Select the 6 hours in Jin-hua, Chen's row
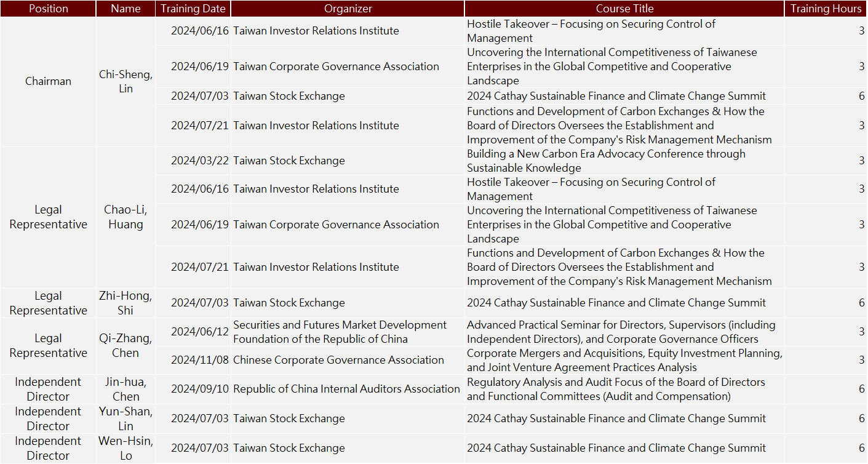Image resolution: width=868 pixels, height=464 pixels. [x=861, y=389]
